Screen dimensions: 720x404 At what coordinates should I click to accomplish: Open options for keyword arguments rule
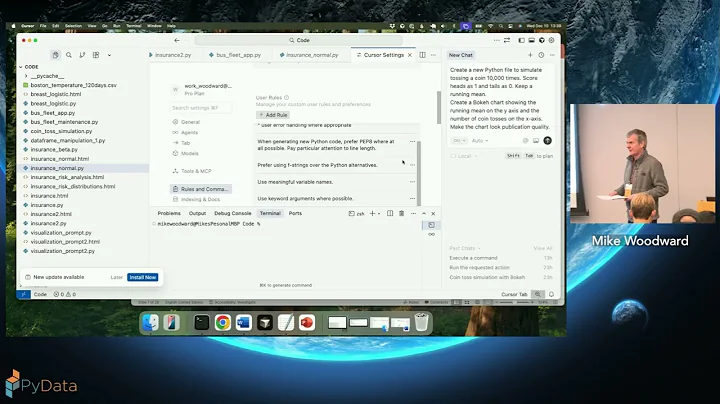pyautogui.click(x=412, y=198)
